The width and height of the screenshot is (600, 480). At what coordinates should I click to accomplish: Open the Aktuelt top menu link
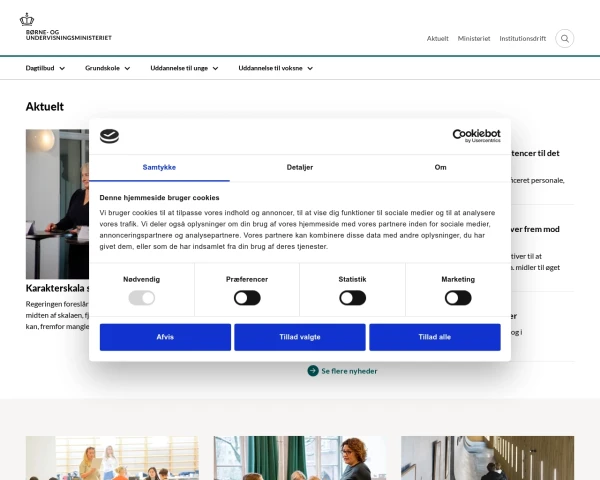438,38
